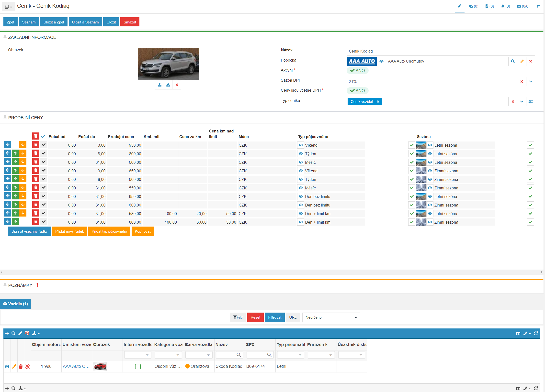Click upload image icon below car photo

pyautogui.click(x=159, y=85)
